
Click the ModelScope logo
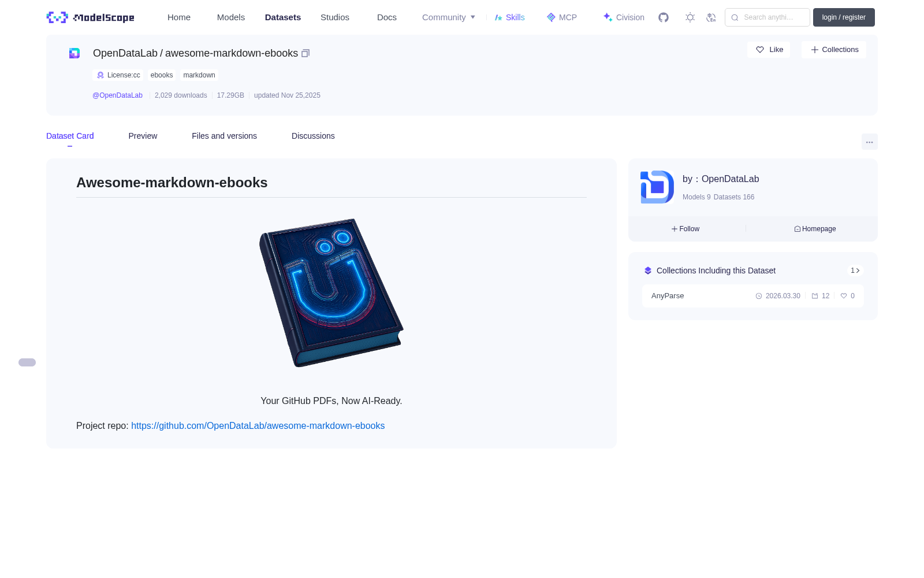[x=91, y=17]
